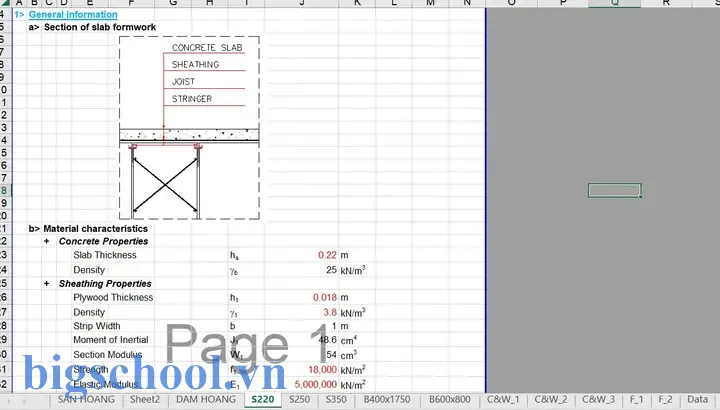
Task: Open the Sheet2 worksheet tab
Action: 145,399
